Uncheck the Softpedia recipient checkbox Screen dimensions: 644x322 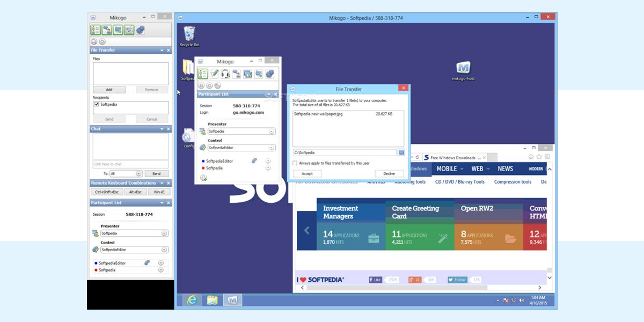(x=97, y=104)
